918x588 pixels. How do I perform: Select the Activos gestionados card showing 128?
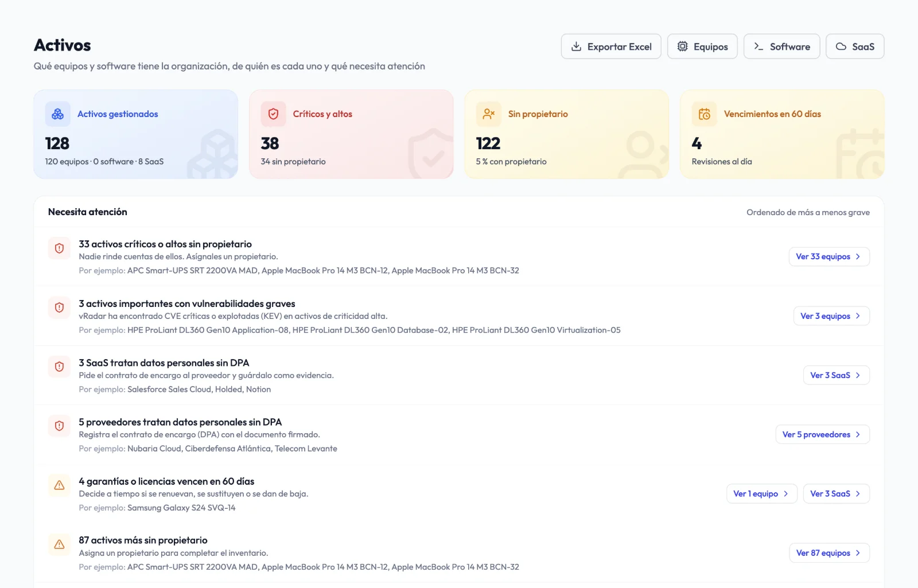point(136,134)
